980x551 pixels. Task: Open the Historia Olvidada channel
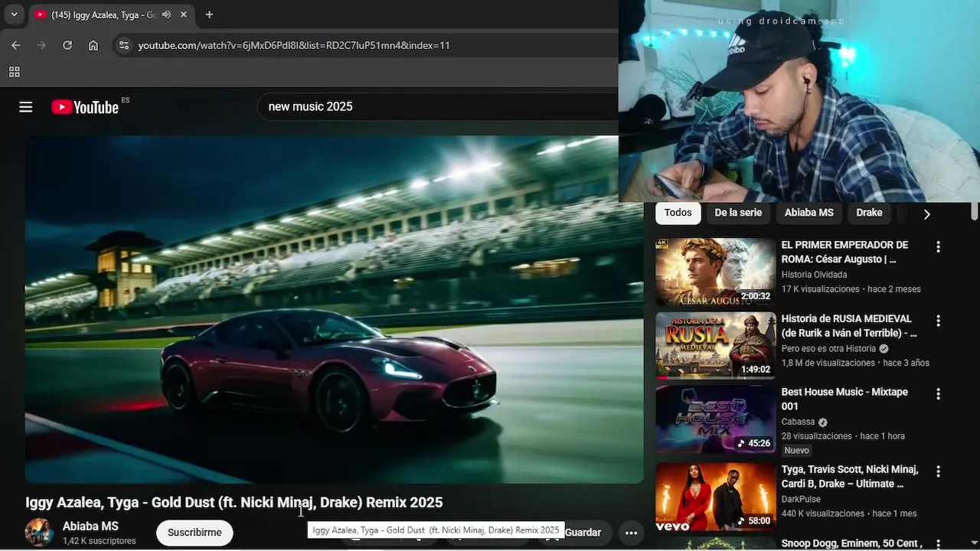click(814, 275)
